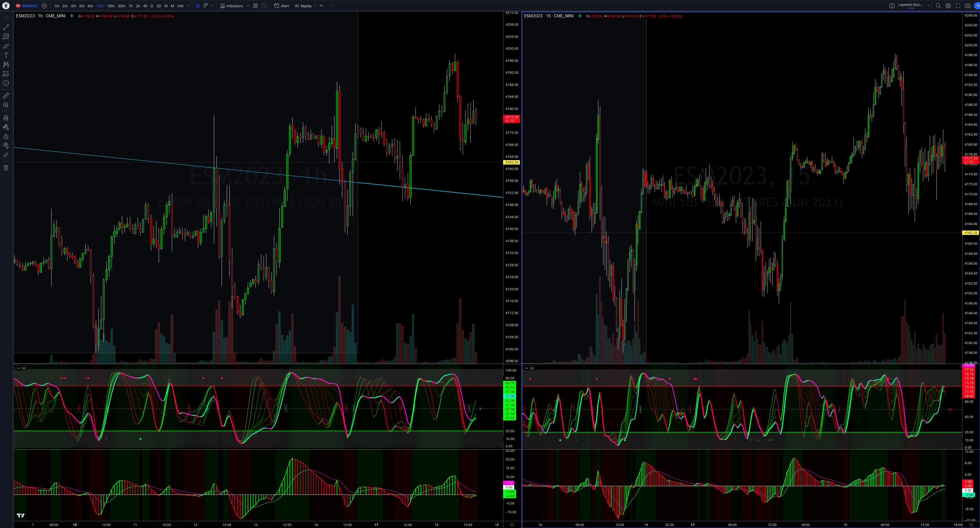This screenshot has height=528, width=980.
Task: Enter fullscreen mode
Action: [958, 6]
